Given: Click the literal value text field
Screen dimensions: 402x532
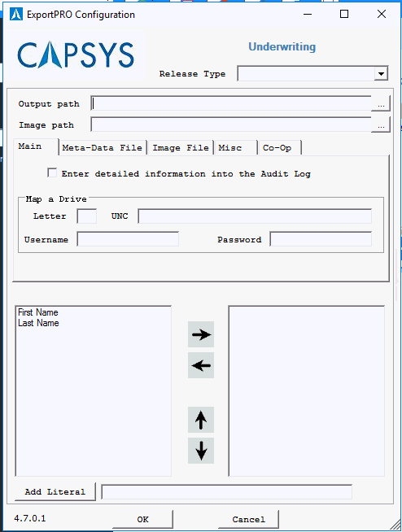Looking at the screenshot, I should (x=226, y=491).
